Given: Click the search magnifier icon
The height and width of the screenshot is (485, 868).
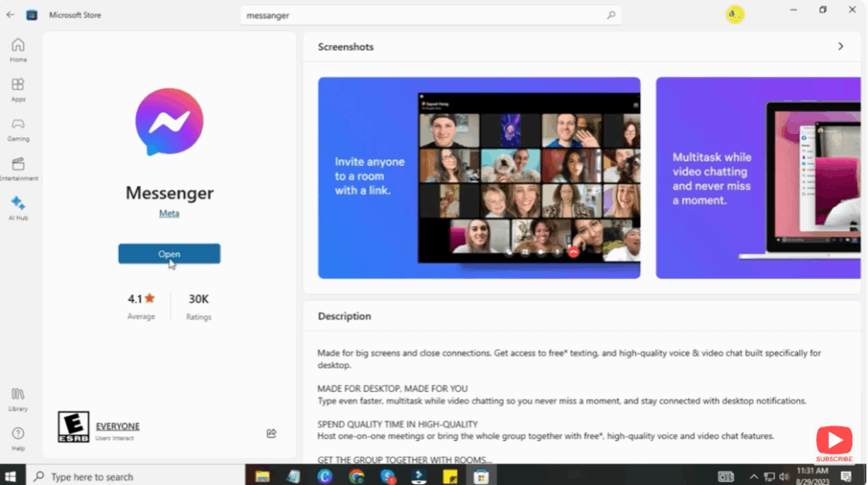Looking at the screenshot, I should pyautogui.click(x=610, y=15).
